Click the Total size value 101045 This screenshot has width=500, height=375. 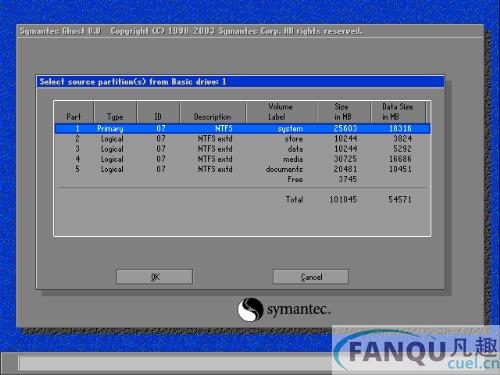(x=343, y=200)
